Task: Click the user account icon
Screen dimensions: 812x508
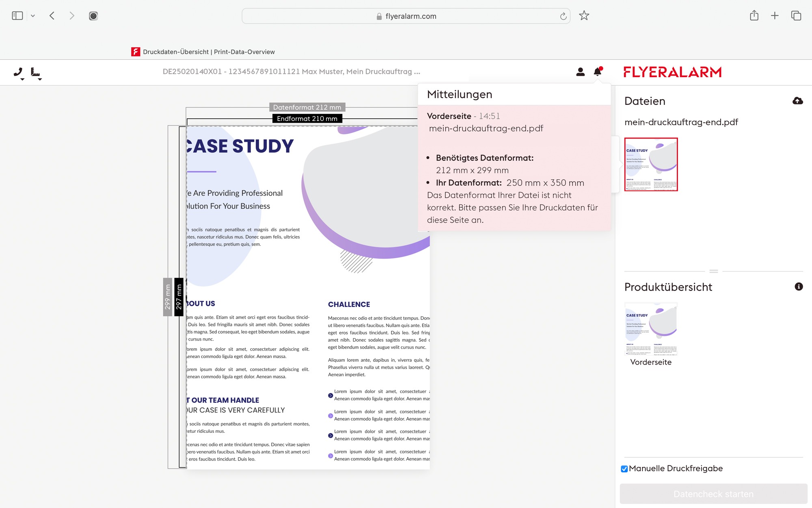Action: pos(580,72)
